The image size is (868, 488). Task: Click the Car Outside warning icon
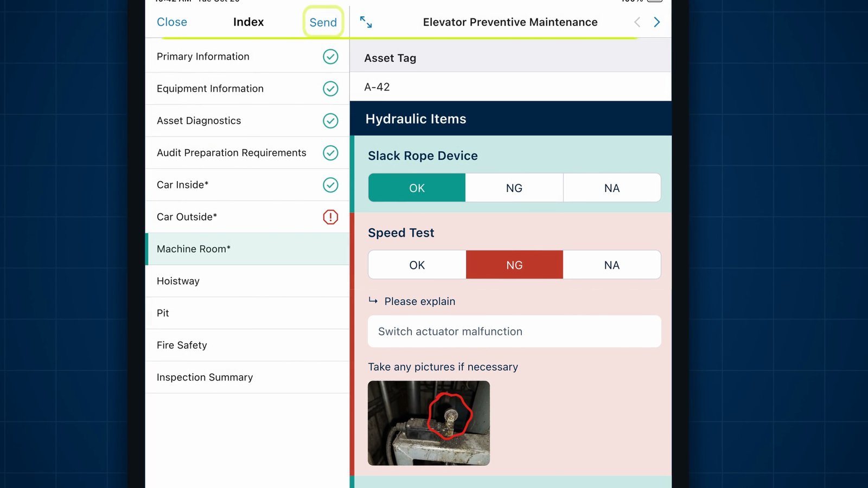330,217
